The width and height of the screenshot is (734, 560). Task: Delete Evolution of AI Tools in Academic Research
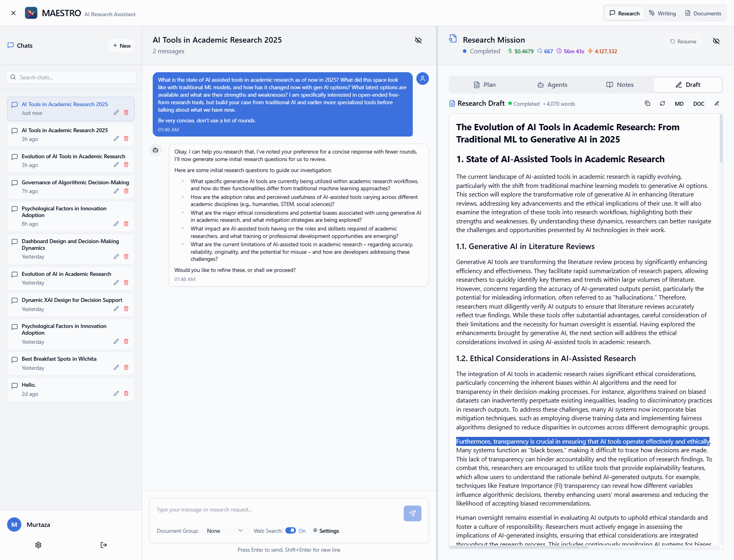click(126, 165)
